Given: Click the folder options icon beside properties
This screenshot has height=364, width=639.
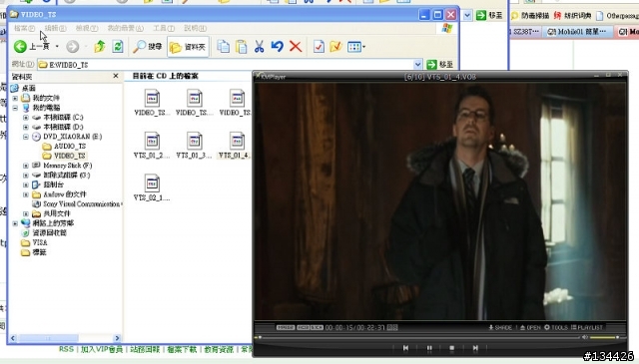Looking at the screenshot, I should [335, 47].
